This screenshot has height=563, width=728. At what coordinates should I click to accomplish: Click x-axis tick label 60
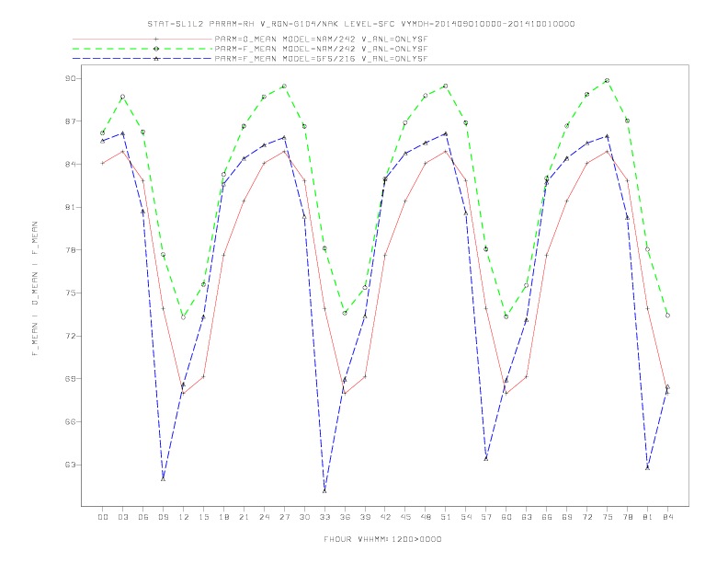pos(506,517)
